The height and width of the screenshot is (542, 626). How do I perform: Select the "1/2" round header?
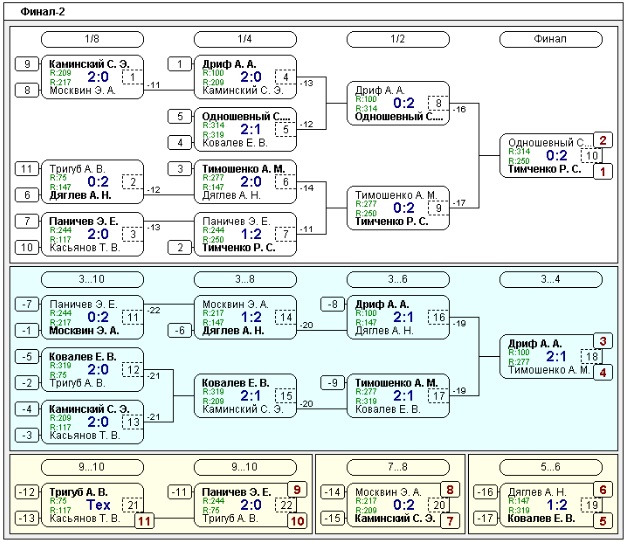(x=398, y=39)
